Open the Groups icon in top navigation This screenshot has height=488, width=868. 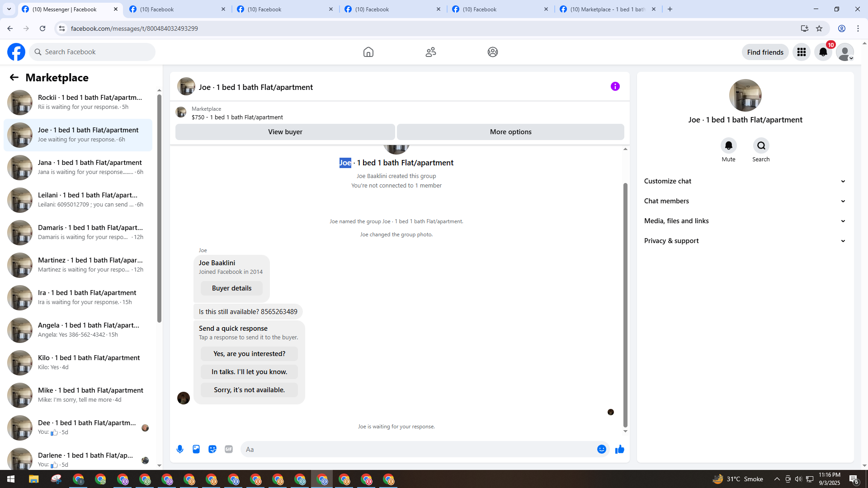(493, 52)
